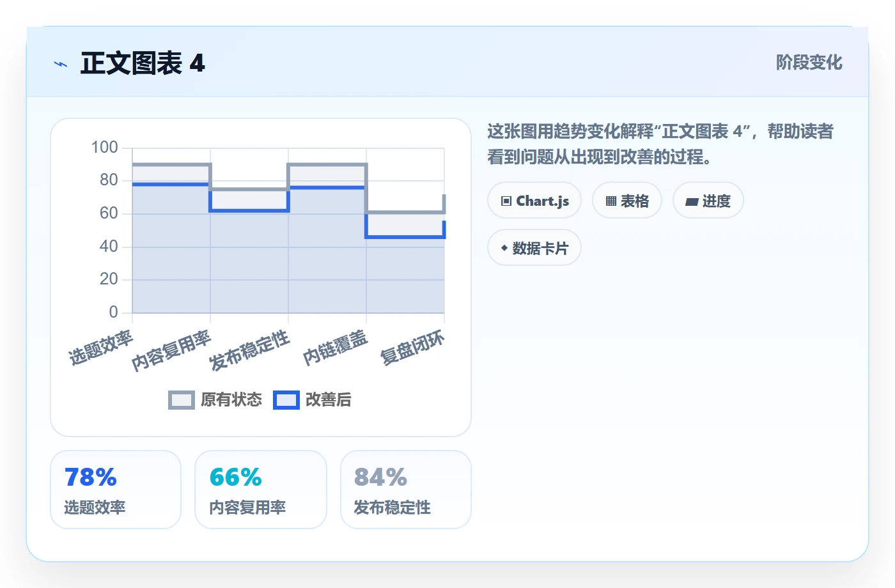Screen dimensions: 895x588
Task: Click the 0 y-axis value
Action: [114, 313]
